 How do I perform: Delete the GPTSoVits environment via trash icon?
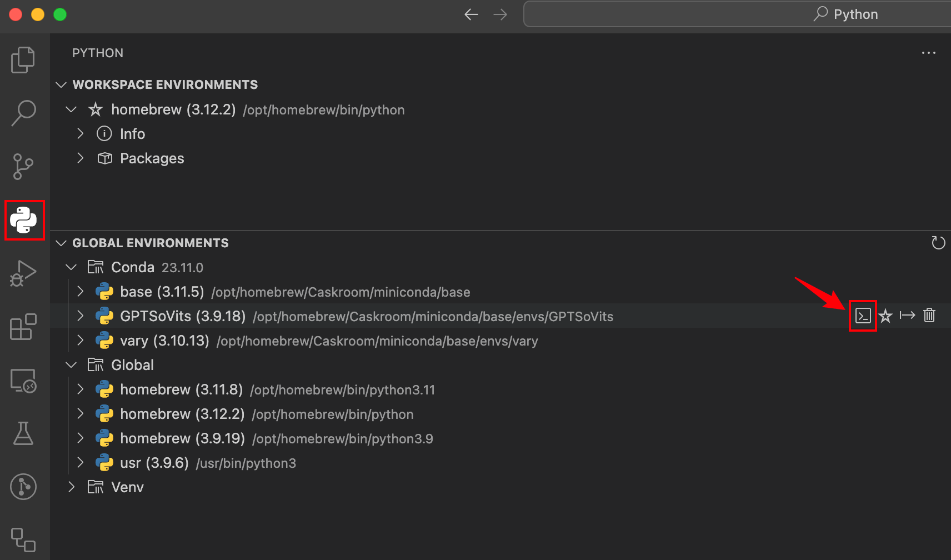point(930,315)
